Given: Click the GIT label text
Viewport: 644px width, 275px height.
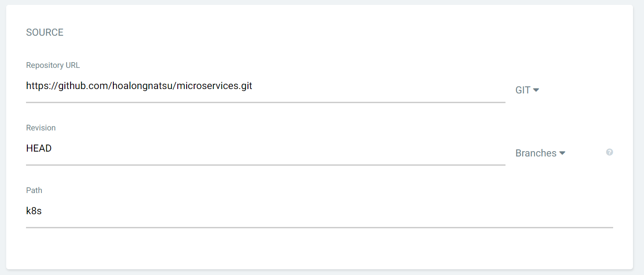Looking at the screenshot, I should [x=523, y=90].
